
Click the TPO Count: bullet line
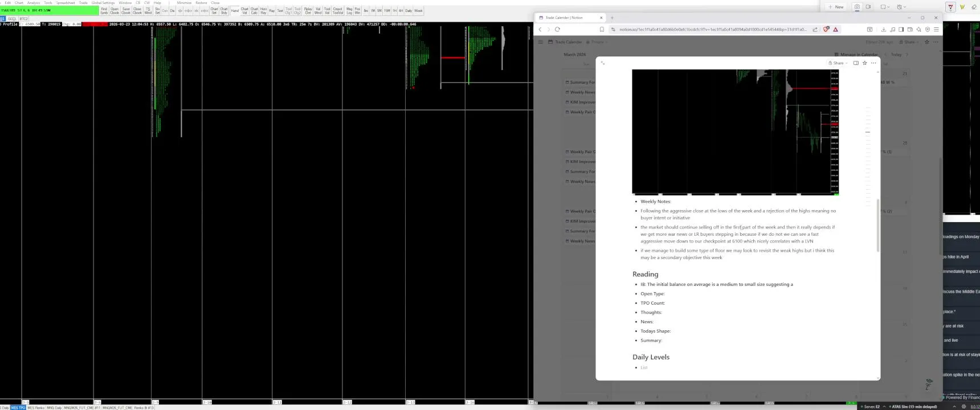[x=652, y=303]
